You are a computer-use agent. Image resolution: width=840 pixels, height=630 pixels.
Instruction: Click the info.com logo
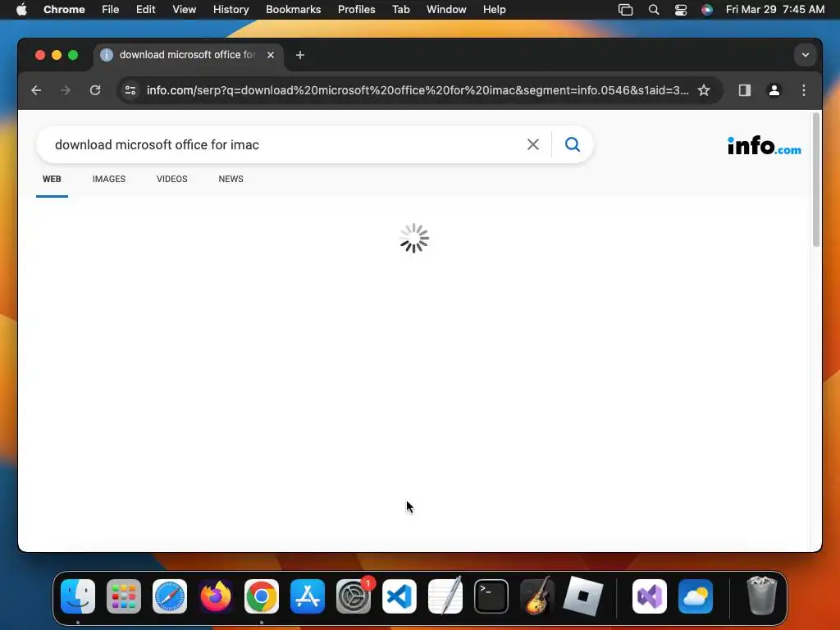pos(764,145)
